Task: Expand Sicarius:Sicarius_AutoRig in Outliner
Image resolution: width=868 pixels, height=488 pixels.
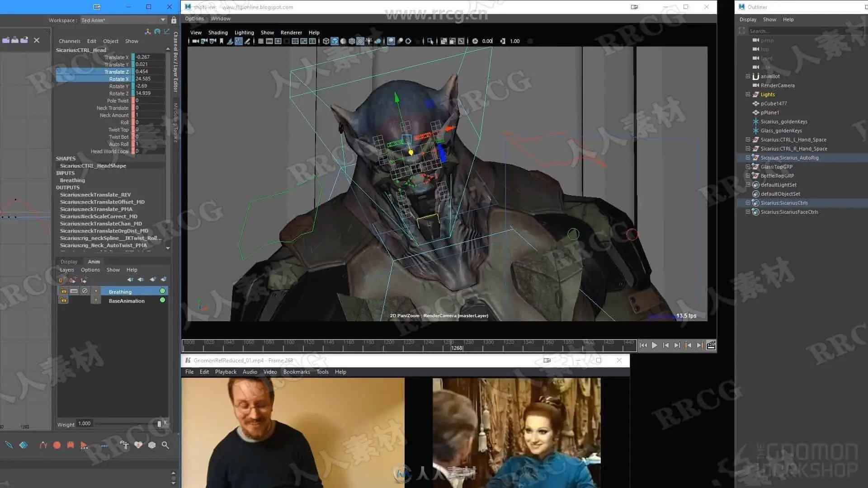Action: 748,158
